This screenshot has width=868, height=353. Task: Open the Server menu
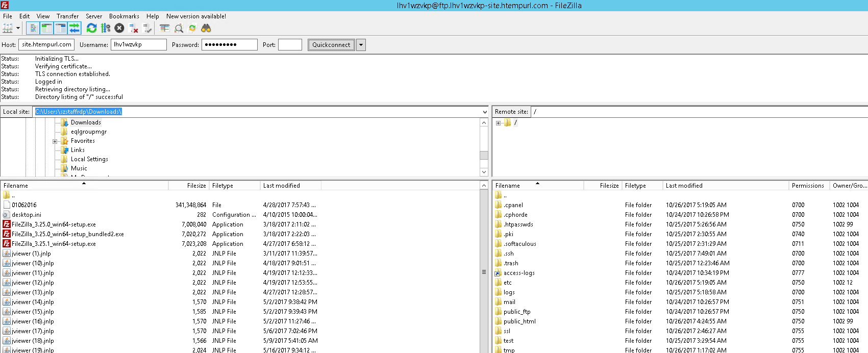(94, 16)
